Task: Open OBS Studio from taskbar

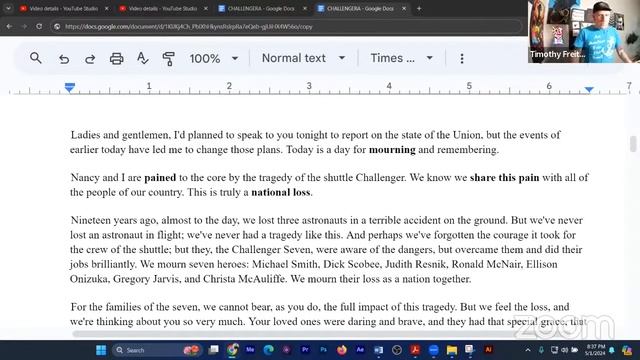Action: pyautogui.click(x=397, y=350)
